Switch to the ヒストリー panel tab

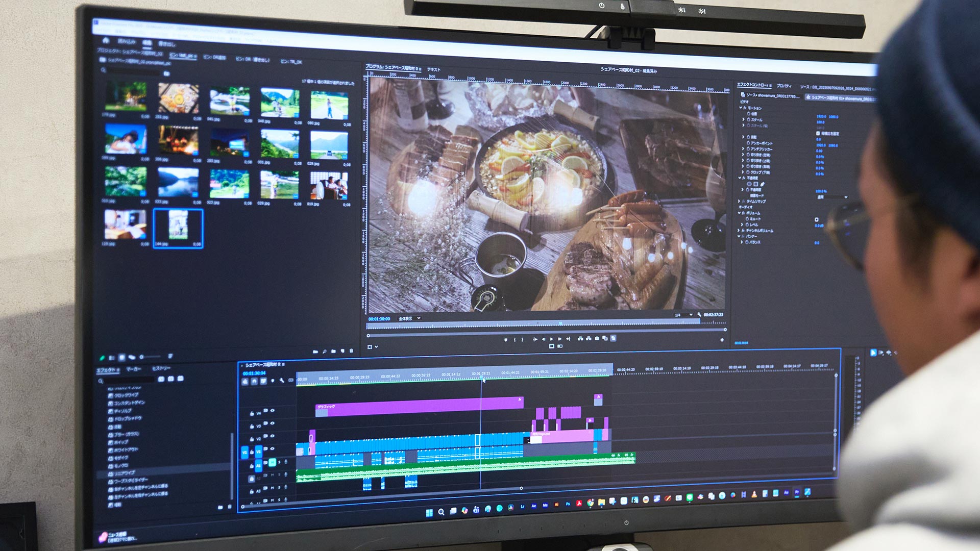[x=161, y=368]
